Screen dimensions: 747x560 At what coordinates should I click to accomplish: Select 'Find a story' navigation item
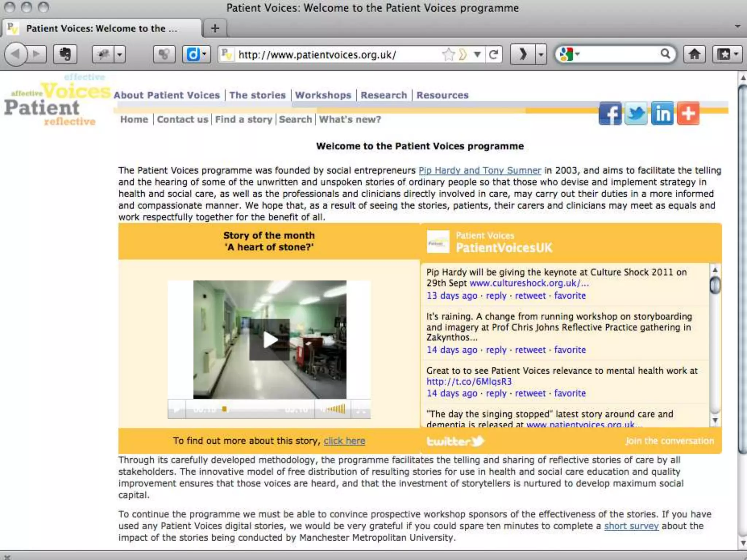point(243,120)
